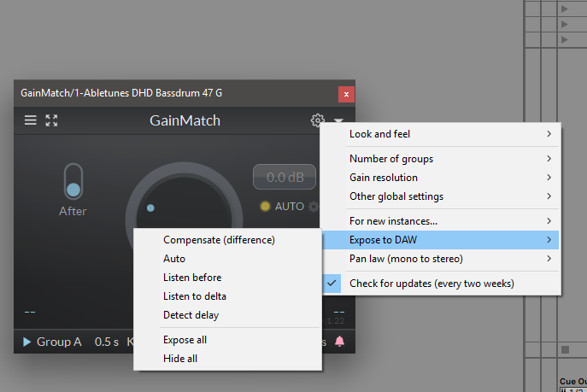587x392 pixels.
Task: Click Hide all in the submenu
Action: pos(180,359)
